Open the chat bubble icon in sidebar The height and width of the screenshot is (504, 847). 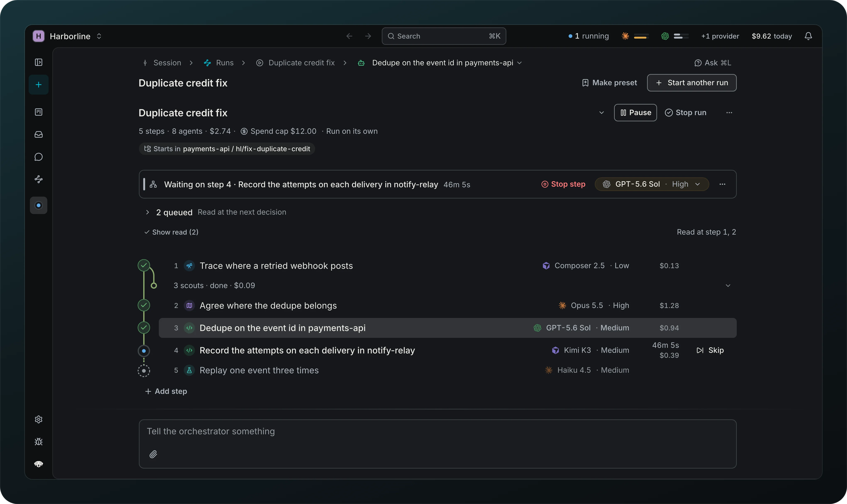[x=38, y=157]
